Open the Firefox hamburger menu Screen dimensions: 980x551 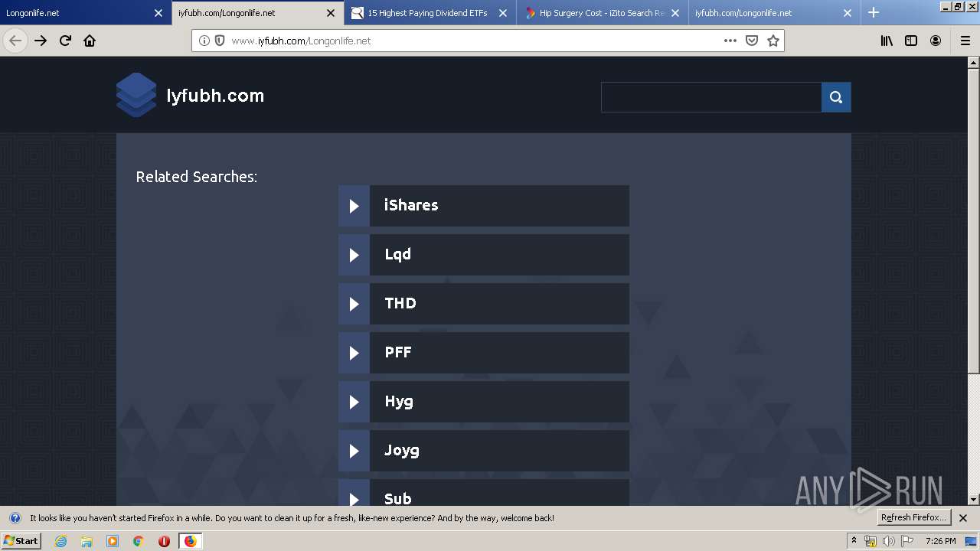coord(965,41)
